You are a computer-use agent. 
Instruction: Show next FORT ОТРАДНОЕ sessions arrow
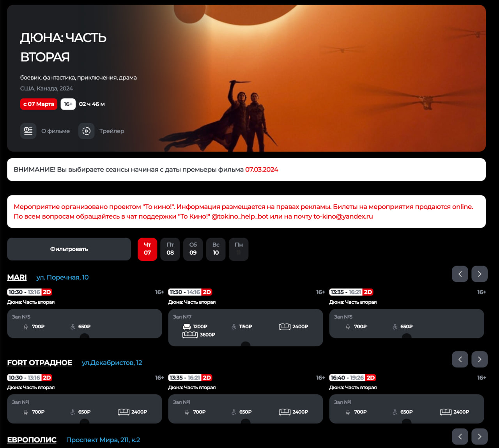click(480, 359)
